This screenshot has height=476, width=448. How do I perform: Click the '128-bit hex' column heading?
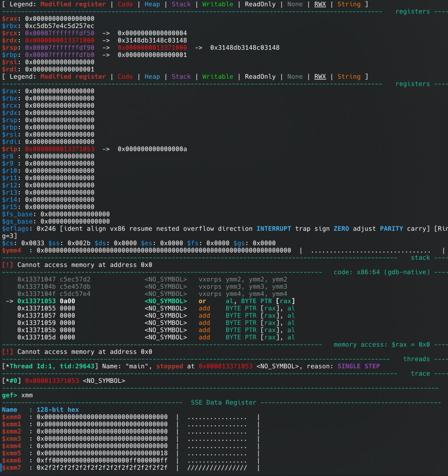coord(58,410)
